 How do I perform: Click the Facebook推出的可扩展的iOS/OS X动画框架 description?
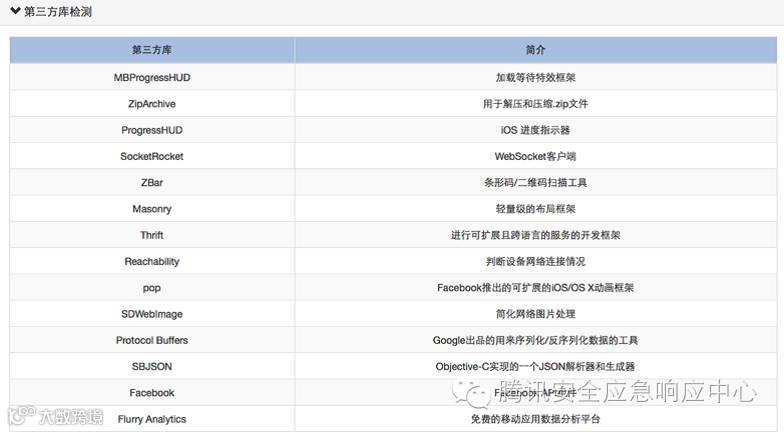(536, 288)
